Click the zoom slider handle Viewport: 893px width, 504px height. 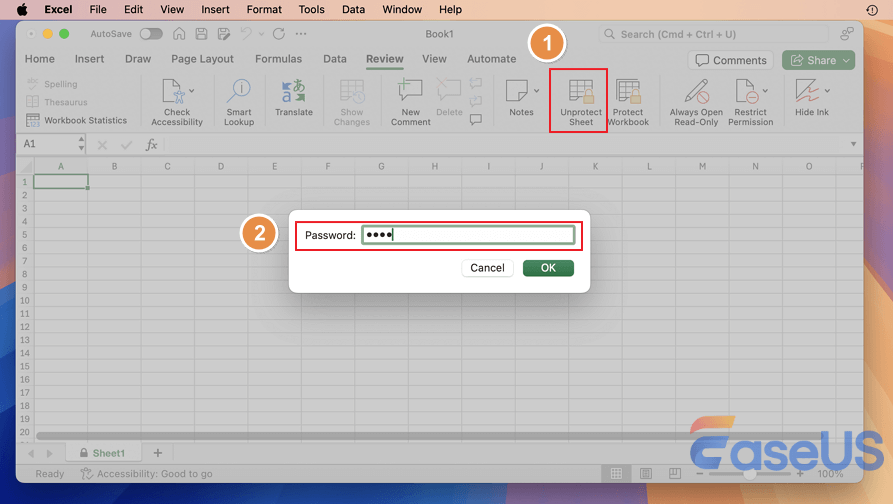click(750, 474)
